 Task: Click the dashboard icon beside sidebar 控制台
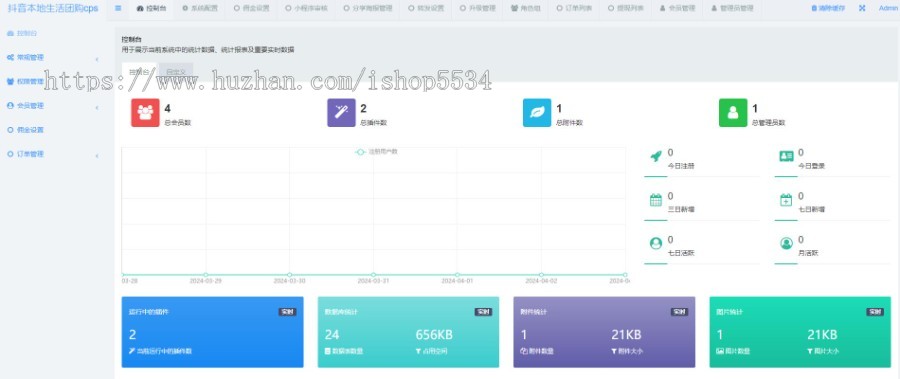10,33
